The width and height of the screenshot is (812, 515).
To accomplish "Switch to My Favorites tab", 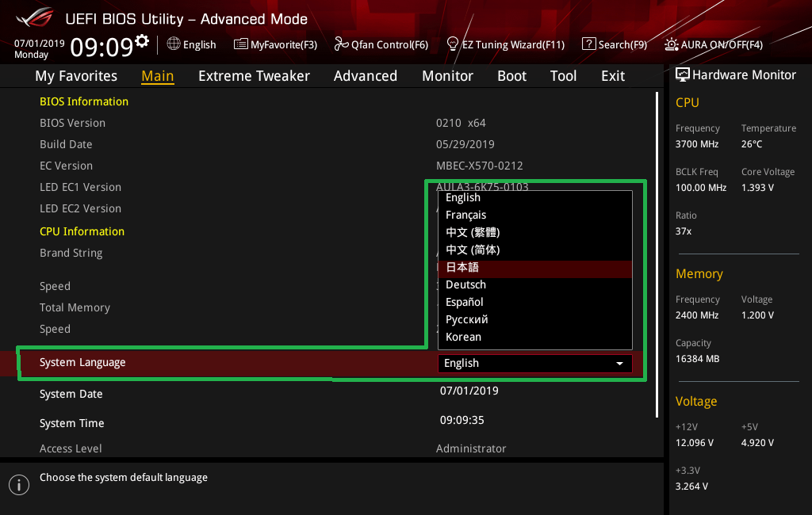I will 76,76.
